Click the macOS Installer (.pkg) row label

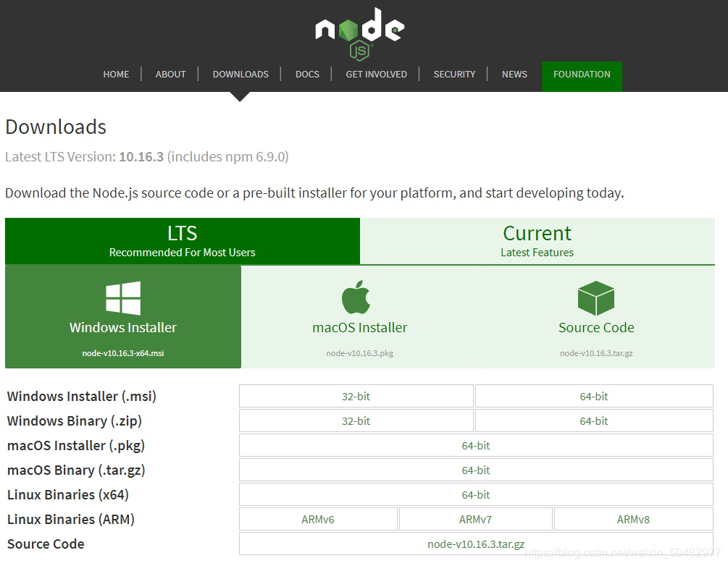(x=76, y=445)
